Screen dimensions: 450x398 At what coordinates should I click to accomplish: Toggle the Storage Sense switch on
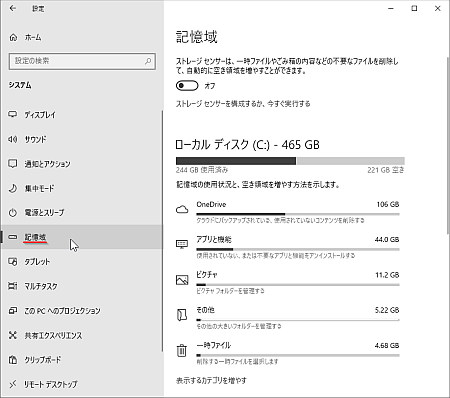(187, 86)
